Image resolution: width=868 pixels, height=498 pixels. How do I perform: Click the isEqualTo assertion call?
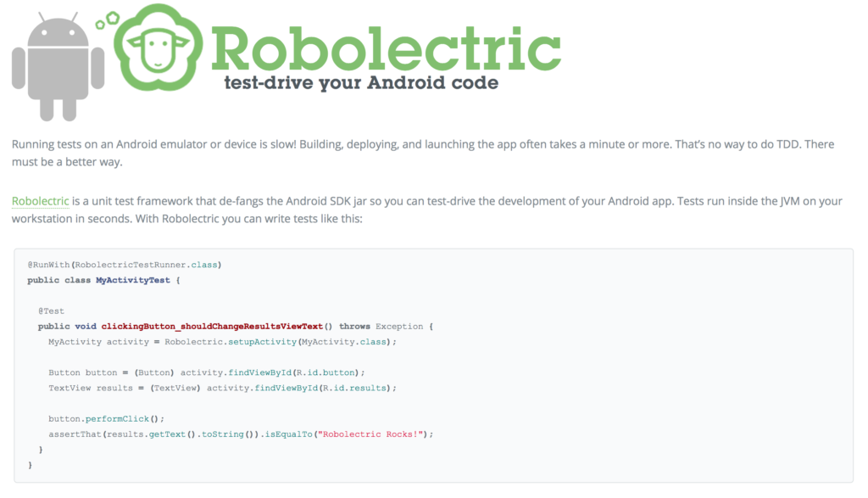(288, 434)
